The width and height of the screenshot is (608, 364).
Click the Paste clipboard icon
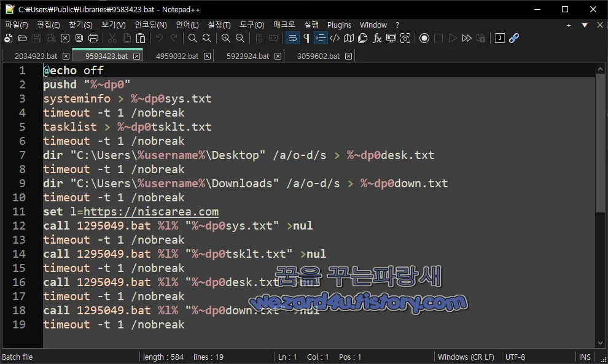tap(141, 38)
